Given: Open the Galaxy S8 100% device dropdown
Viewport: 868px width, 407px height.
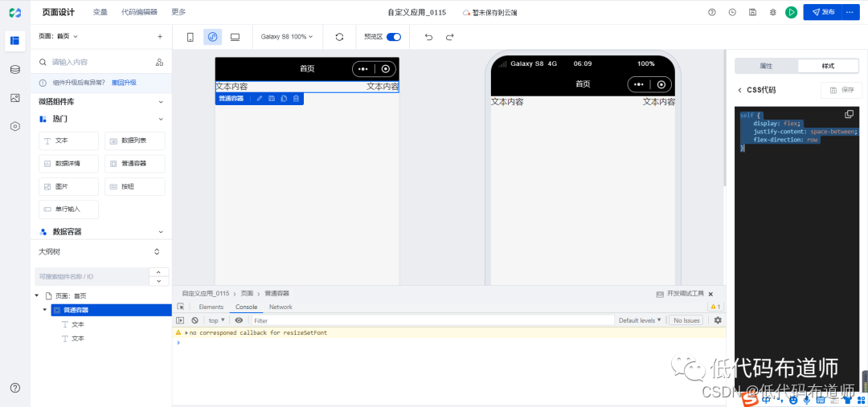Looking at the screenshot, I should (287, 37).
